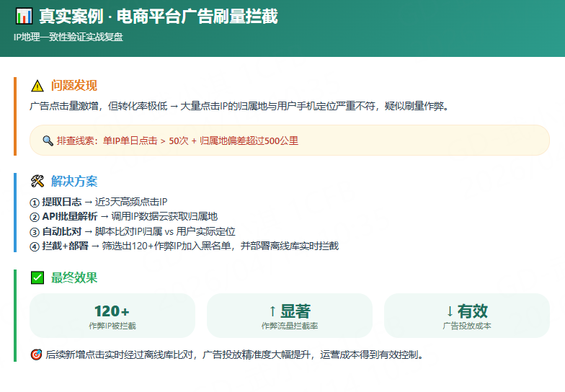This screenshot has width=565, height=392.
Task: Click the text 筛选出120+作弊IP加入黑名单
Action: (166, 246)
